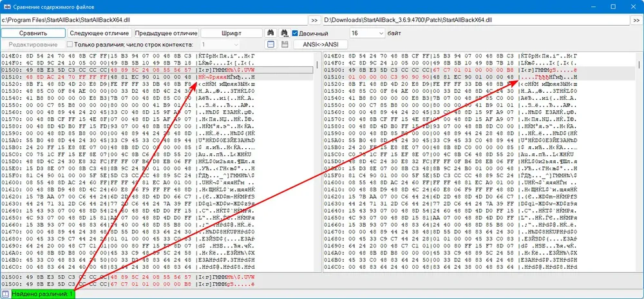Toggle the blue window layout icon
The image size is (644, 299).
pos(270,44)
